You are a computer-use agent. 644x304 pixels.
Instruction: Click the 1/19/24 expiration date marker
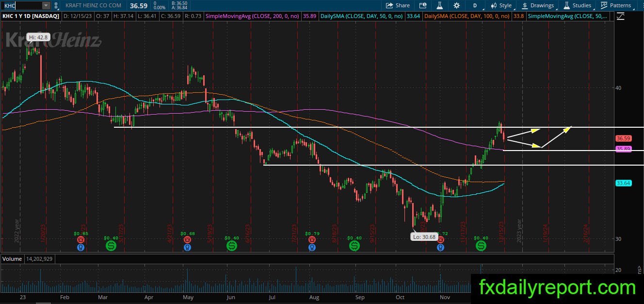pos(546,233)
